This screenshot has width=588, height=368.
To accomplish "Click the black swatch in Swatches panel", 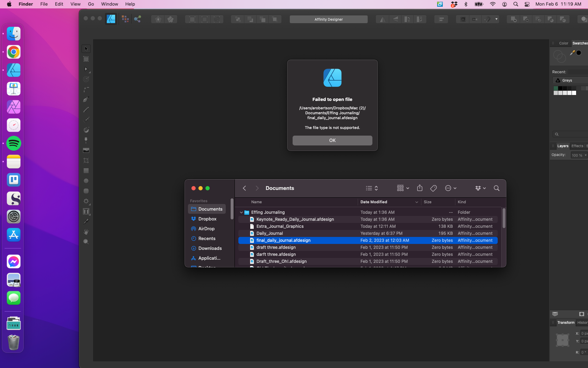I will pyautogui.click(x=579, y=53).
